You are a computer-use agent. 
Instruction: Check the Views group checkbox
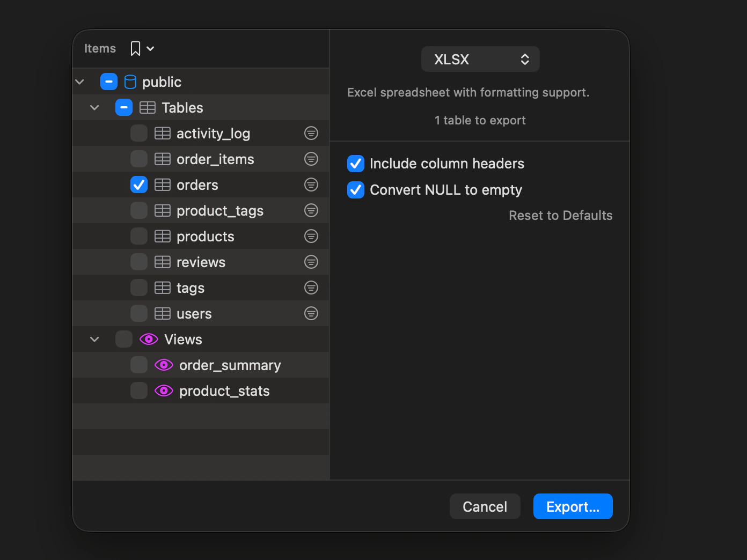(x=124, y=339)
